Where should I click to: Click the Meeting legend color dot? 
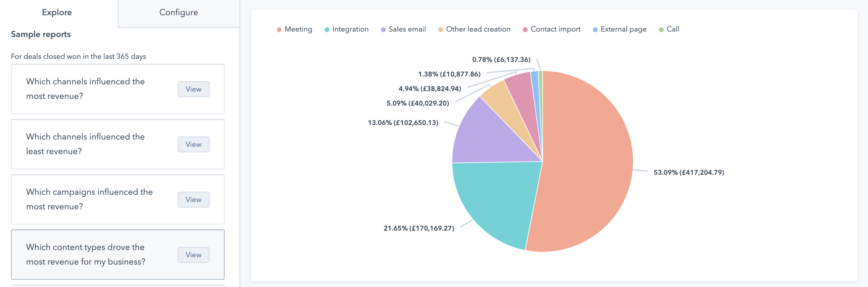pos(278,29)
